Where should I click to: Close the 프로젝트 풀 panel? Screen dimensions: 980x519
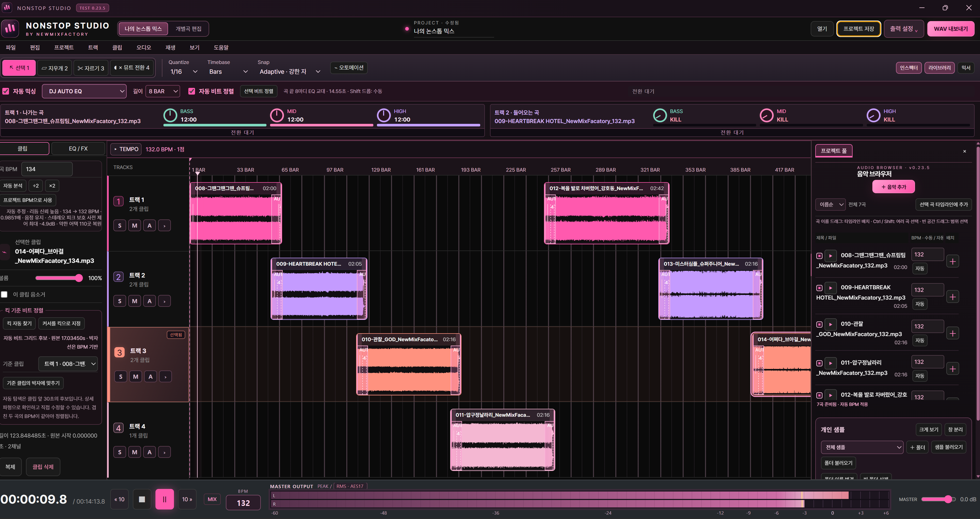(x=964, y=151)
